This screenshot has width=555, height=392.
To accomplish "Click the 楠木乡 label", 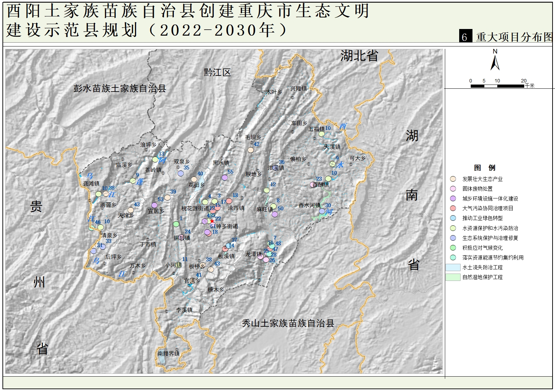I will point(216,290).
